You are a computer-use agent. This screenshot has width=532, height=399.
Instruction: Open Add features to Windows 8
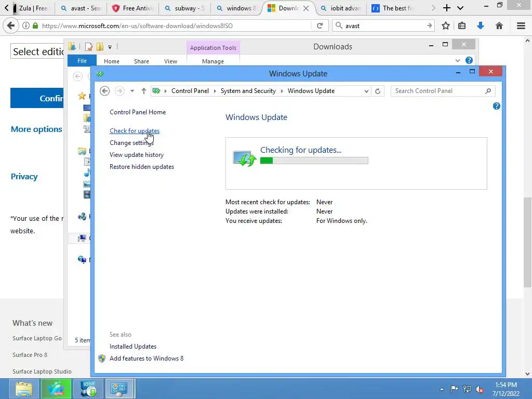[x=147, y=358]
